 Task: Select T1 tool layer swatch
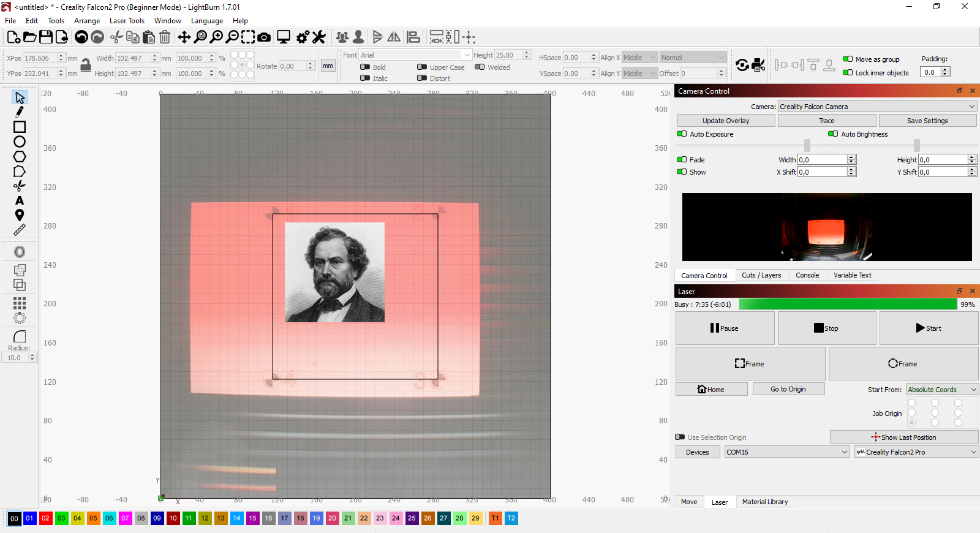click(495, 518)
